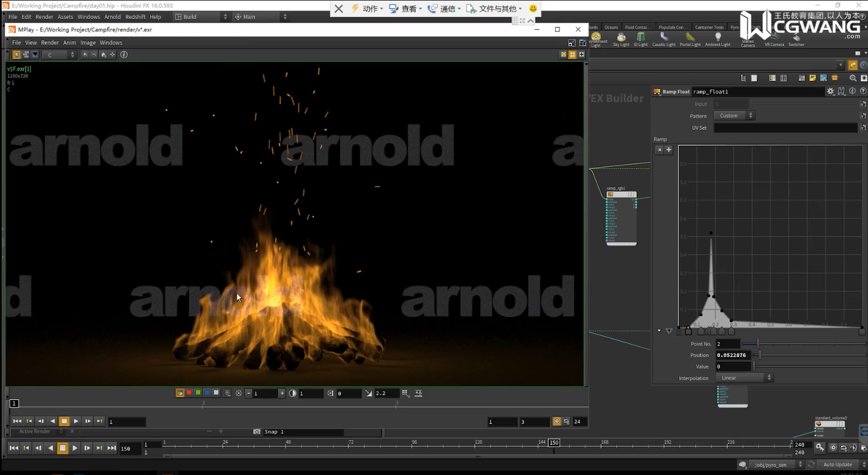The image size is (868, 475).
Task: Toggle the MPlay alpha channel button
Action: [x=216, y=392]
